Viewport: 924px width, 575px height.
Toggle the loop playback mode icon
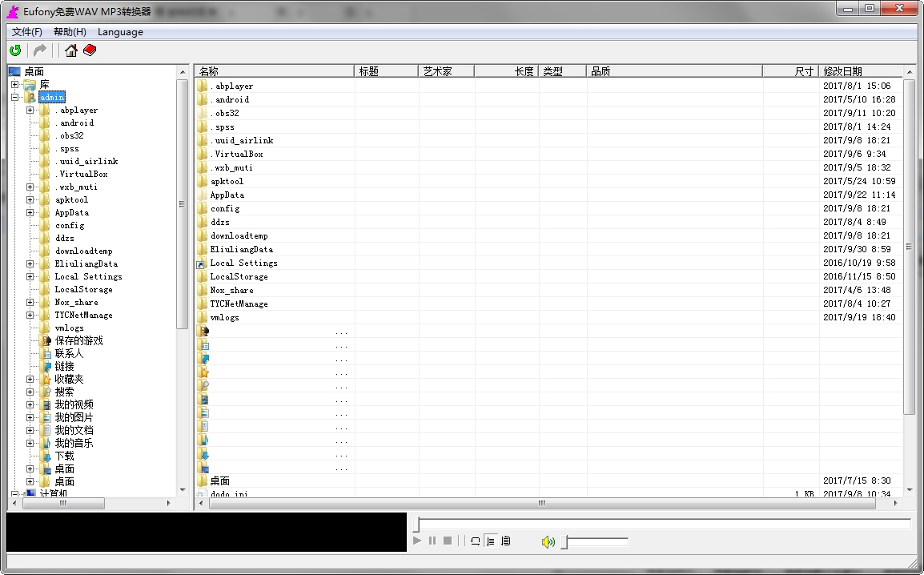[x=474, y=541]
